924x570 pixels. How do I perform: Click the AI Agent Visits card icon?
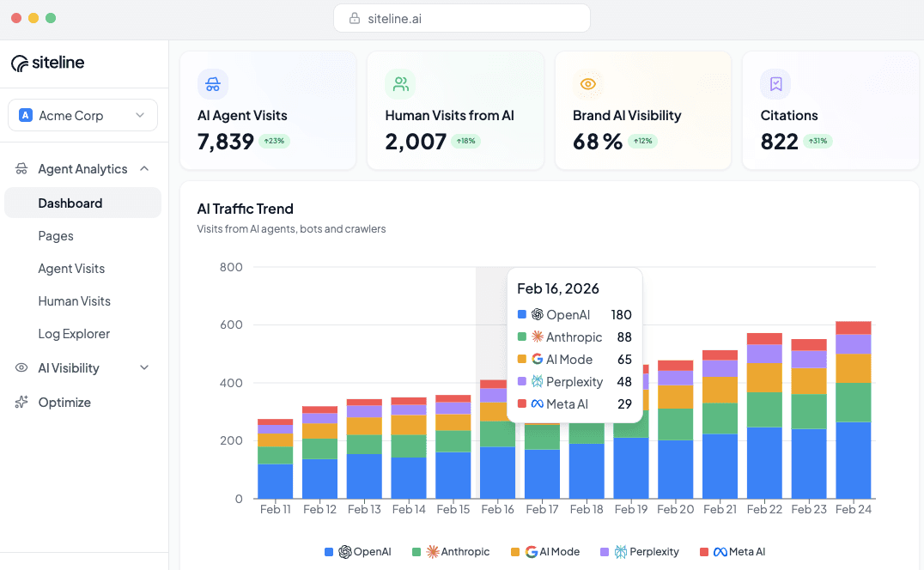(213, 84)
